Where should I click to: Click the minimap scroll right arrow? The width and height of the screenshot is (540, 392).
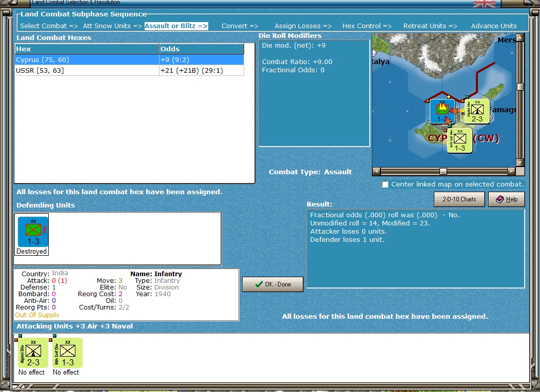coord(512,171)
